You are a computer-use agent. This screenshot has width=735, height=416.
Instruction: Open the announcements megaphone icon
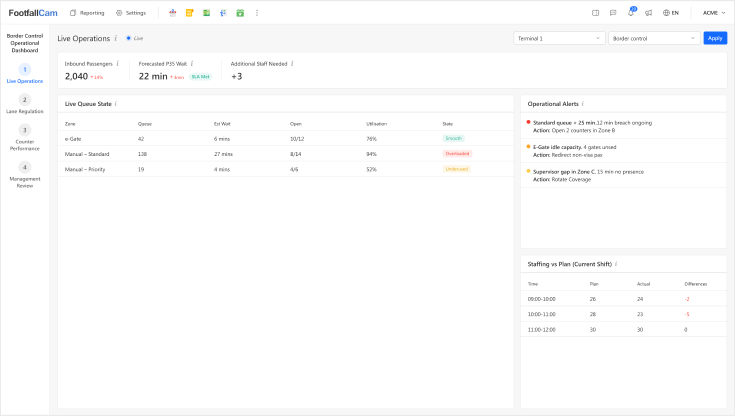[648, 13]
